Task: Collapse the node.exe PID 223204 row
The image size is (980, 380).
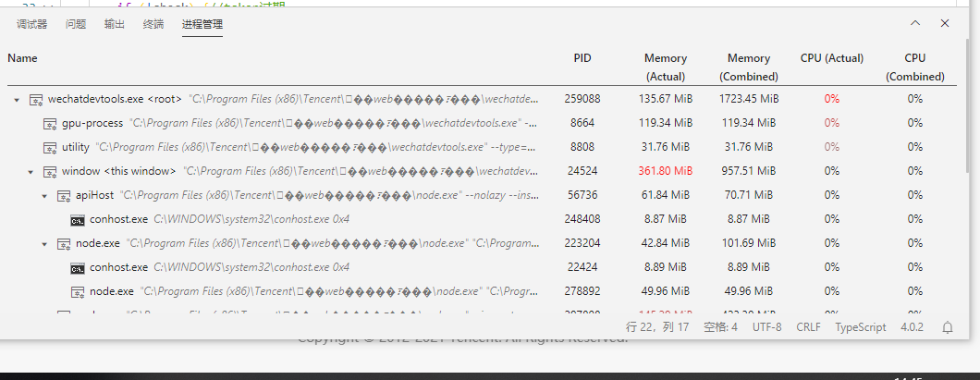Action: (44, 244)
